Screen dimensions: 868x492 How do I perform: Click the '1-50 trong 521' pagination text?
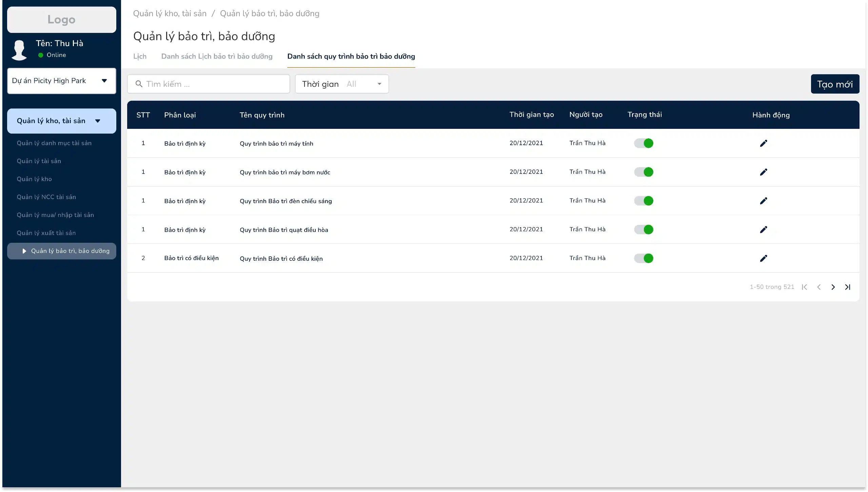click(772, 287)
